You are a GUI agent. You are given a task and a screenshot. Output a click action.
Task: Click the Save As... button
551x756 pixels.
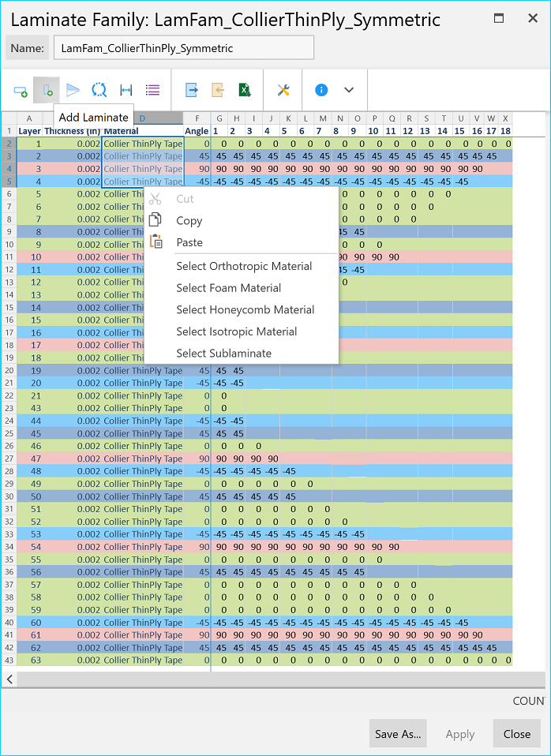click(398, 734)
